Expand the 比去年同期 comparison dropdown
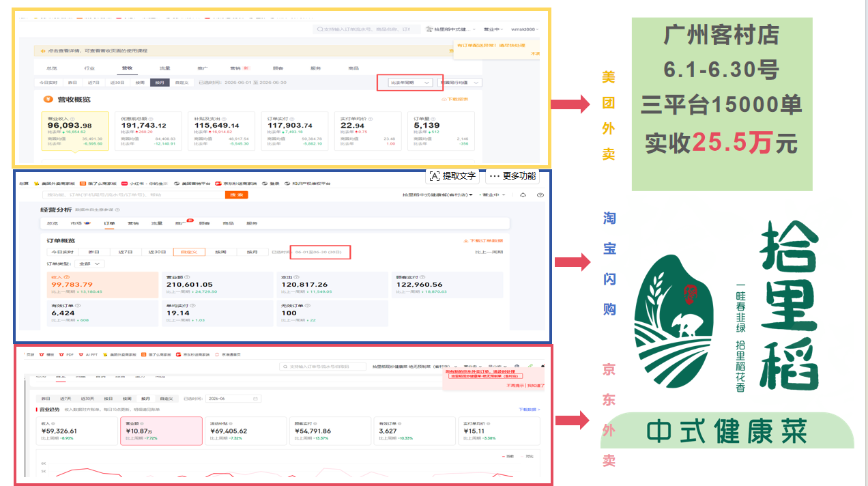The height and width of the screenshot is (486, 868). (x=410, y=83)
